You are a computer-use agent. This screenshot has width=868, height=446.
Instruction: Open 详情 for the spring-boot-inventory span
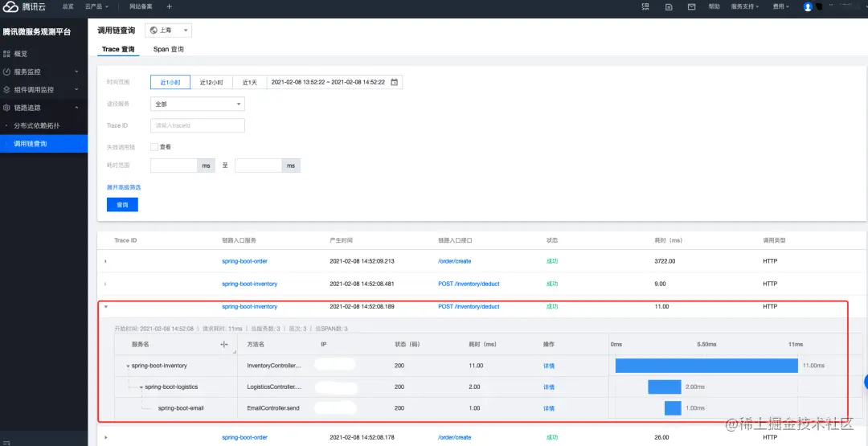(549, 366)
